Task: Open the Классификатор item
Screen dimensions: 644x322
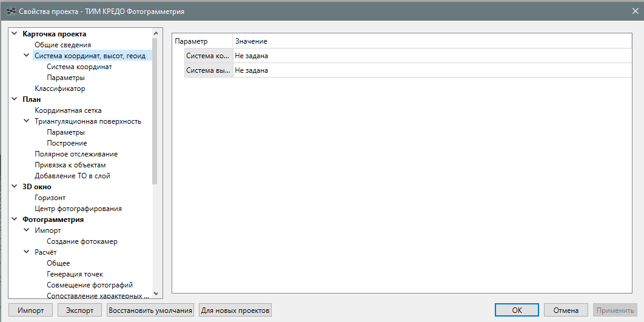Action: pyautogui.click(x=60, y=89)
